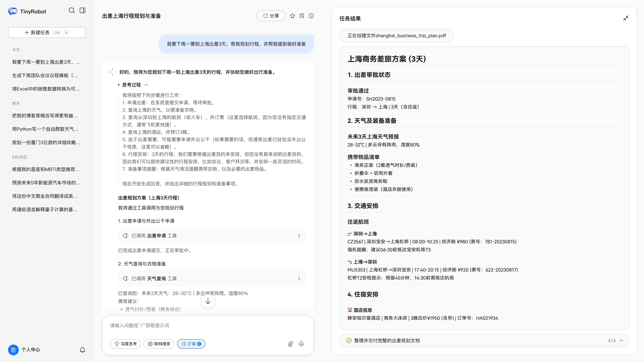Open the 生成下周团队会议议程模板 history item
The height and width of the screenshot is (362, 644).
[x=45, y=75]
